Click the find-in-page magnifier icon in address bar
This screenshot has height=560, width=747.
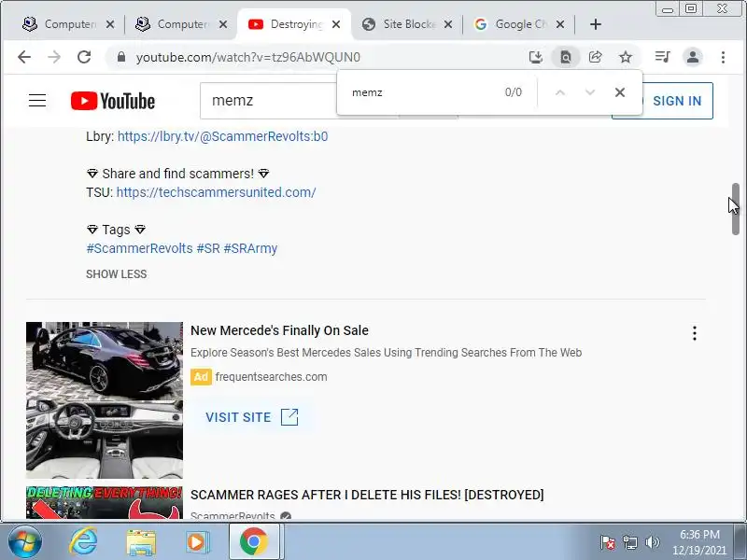[566, 57]
